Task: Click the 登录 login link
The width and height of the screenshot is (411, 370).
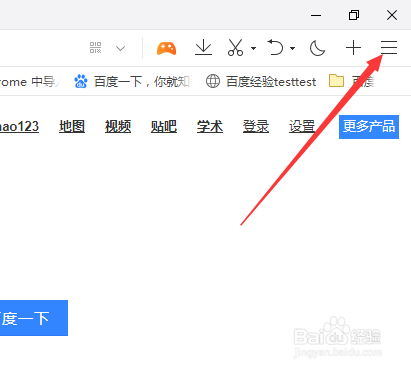Action: [x=256, y=127]
